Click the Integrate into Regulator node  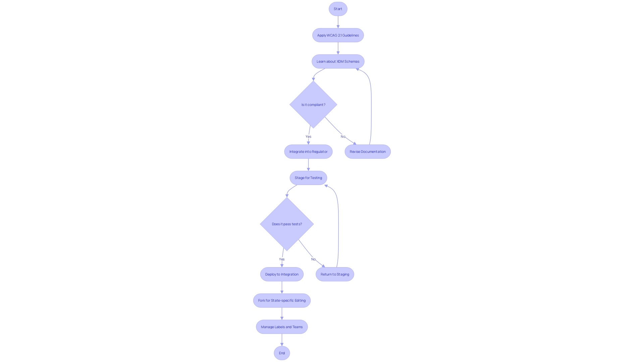pyautogui.click(x=308, y=151)
